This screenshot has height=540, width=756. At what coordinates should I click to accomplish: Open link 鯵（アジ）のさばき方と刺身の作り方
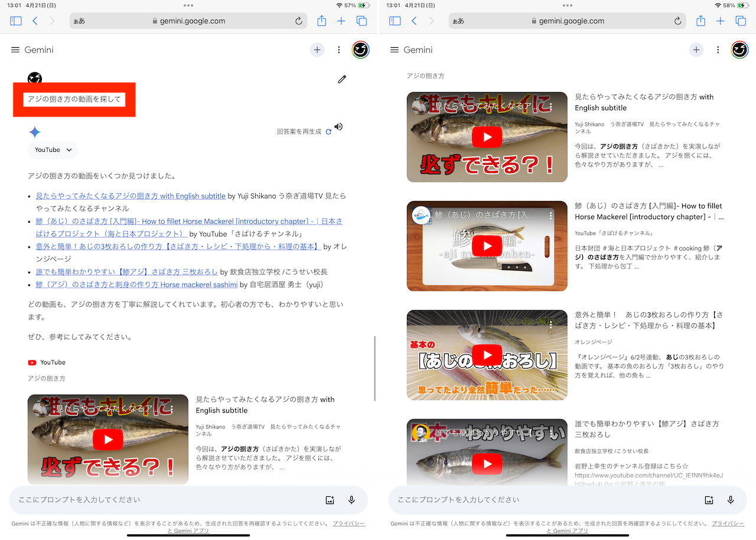point(136,285)
